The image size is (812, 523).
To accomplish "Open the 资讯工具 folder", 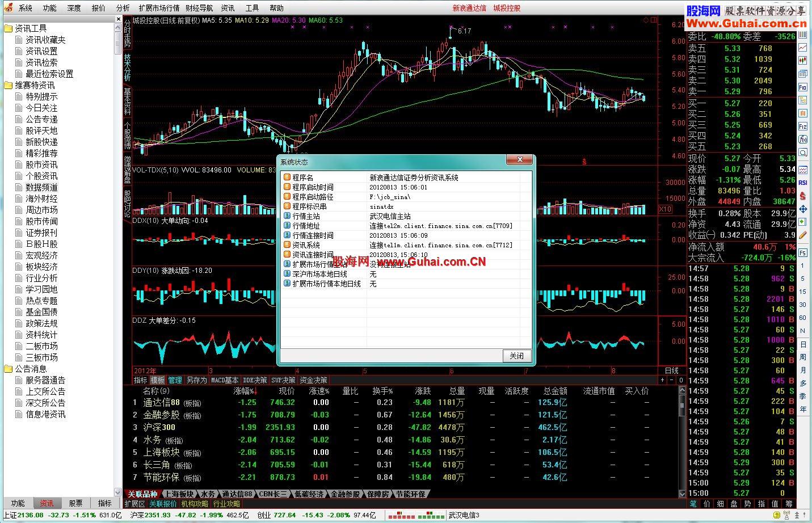I will [31, 28].
